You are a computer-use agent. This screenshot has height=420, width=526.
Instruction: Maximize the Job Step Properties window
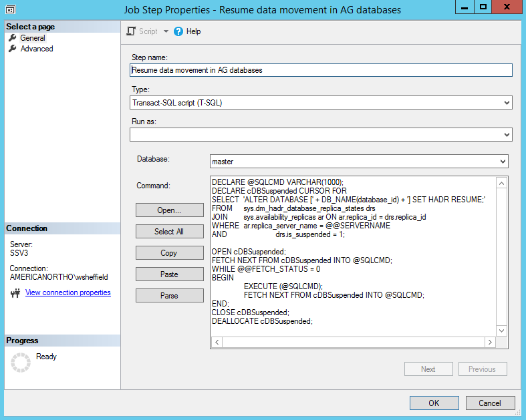[x=483, y=7]
